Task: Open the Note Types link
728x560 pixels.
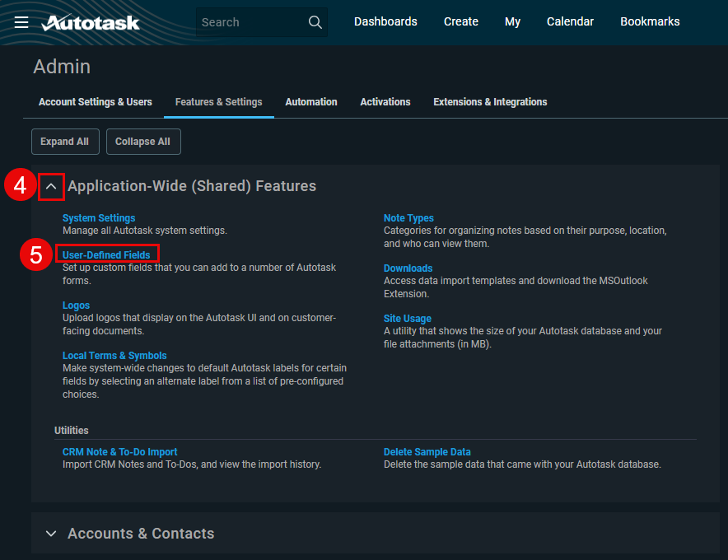Action: [x=408, y=217]
